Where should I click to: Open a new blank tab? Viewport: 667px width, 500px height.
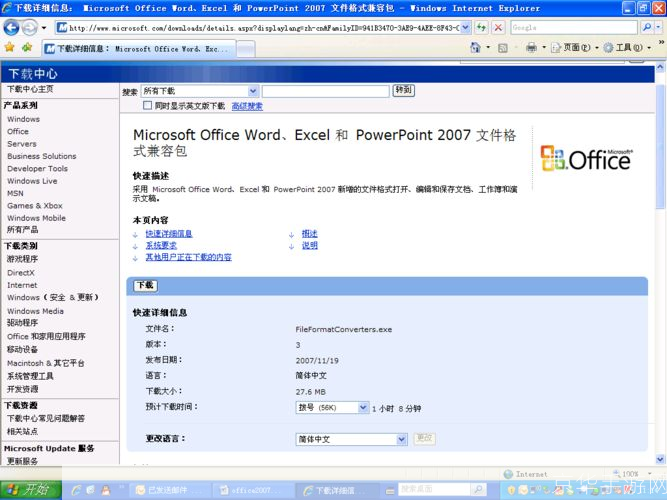245,49
